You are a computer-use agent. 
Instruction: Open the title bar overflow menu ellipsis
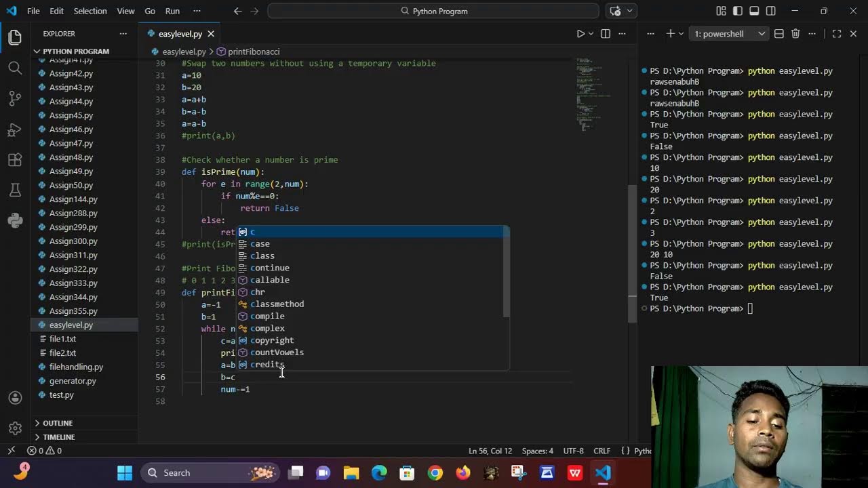[x=197, y=11]
